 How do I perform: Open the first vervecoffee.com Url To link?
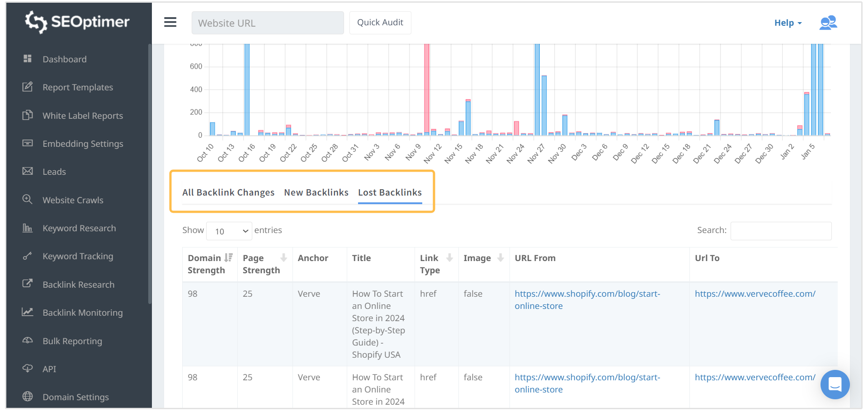coord(755,294)
